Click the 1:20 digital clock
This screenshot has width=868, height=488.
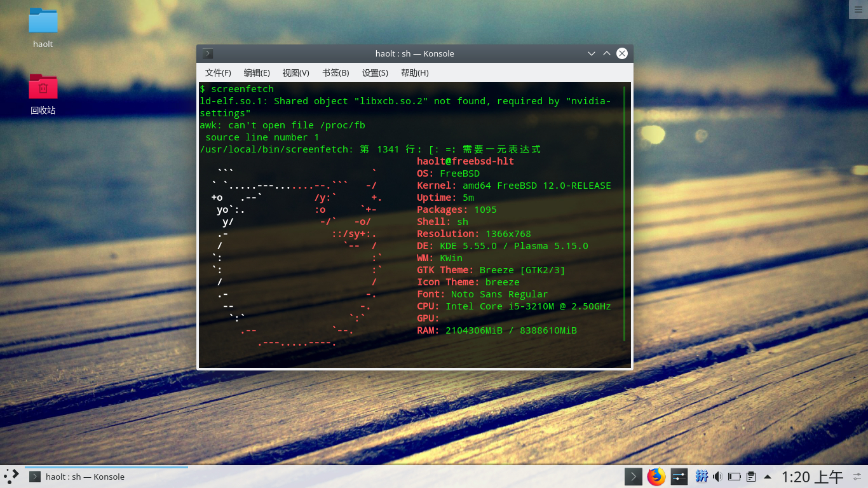(x=811, y=477)
